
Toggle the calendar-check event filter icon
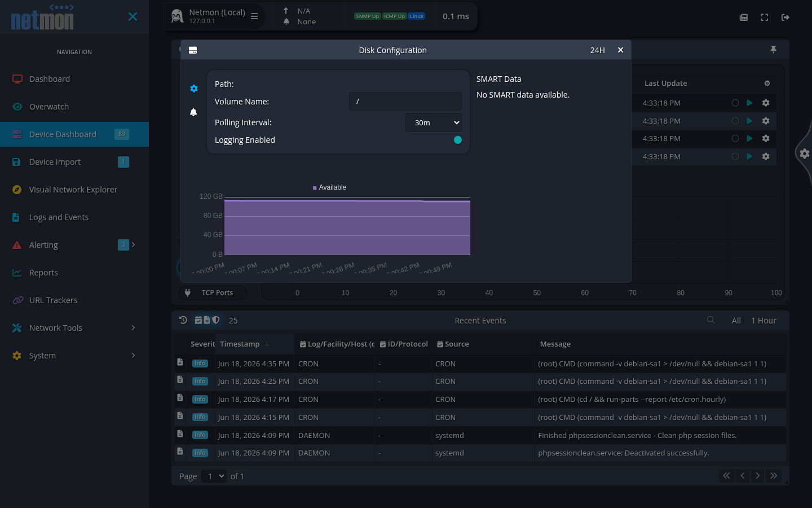click(x=198, y=320)
